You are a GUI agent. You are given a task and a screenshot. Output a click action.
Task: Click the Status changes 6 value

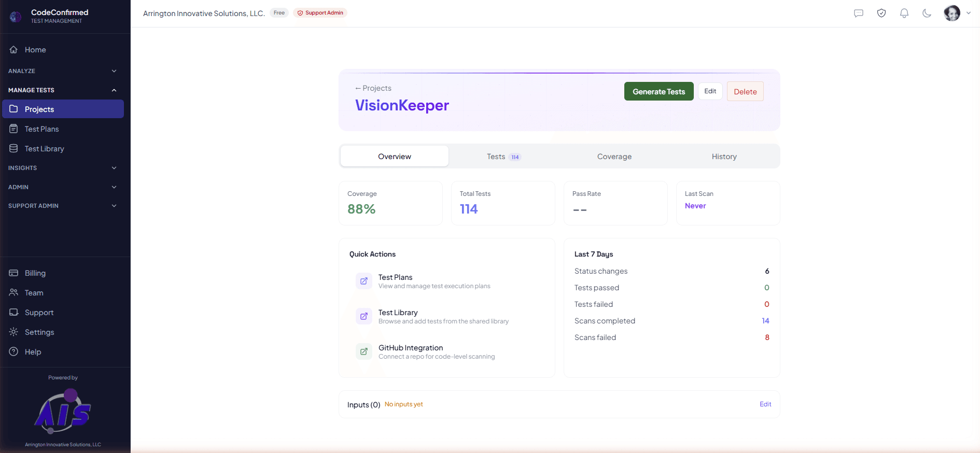click(767, 271)
